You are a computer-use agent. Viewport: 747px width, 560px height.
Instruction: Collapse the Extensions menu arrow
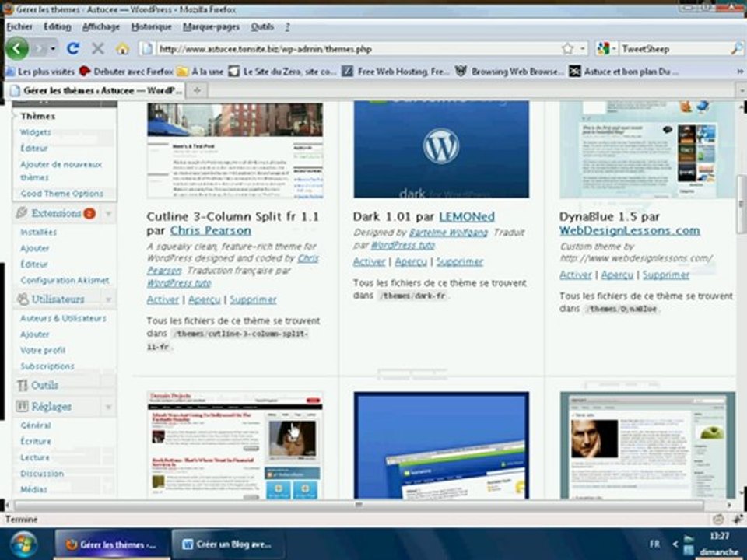click(109, 213)
